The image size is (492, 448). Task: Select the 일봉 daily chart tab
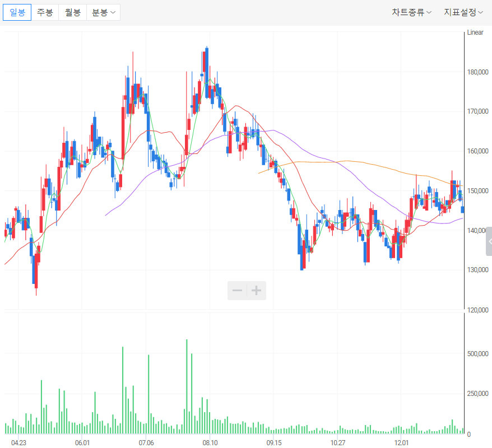17,12
